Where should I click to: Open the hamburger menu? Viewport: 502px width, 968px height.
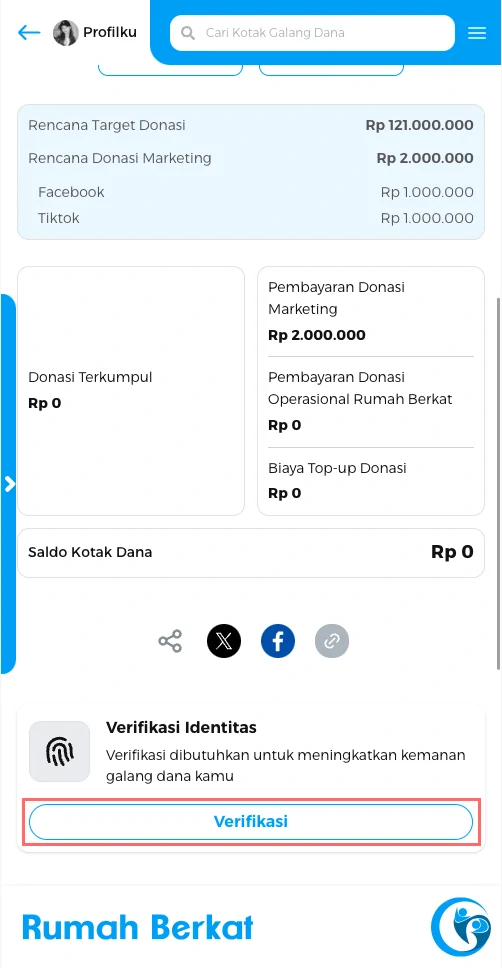point(477,33)
